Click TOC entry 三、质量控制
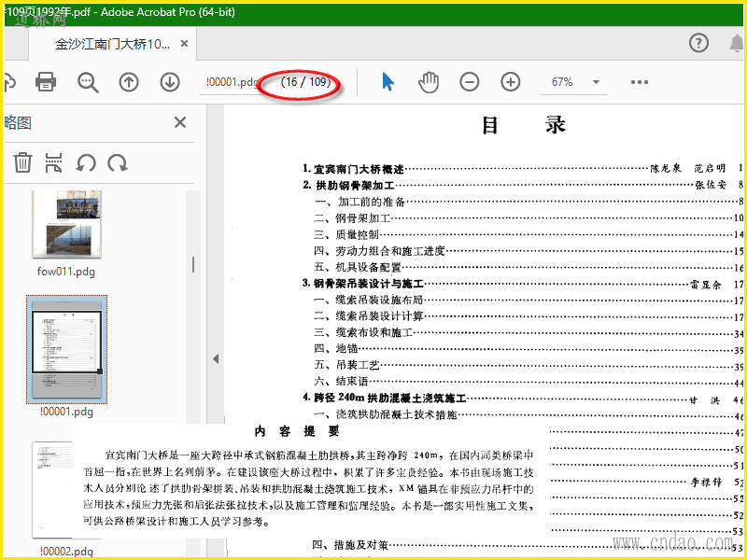The height and width of the screenshot is (560, 747). (x=346, y=234)
